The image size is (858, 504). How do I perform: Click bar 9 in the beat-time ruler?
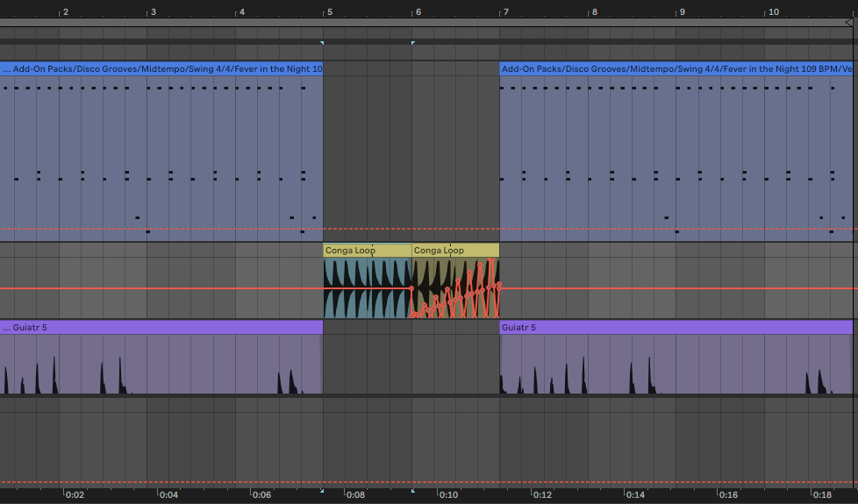coord(681,11)
